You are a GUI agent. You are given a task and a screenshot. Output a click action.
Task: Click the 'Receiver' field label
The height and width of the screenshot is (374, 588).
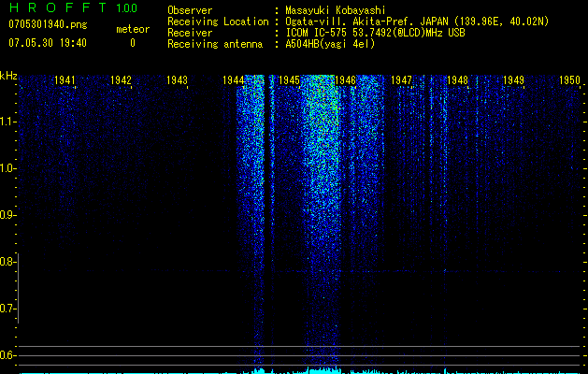pos(190,33)
